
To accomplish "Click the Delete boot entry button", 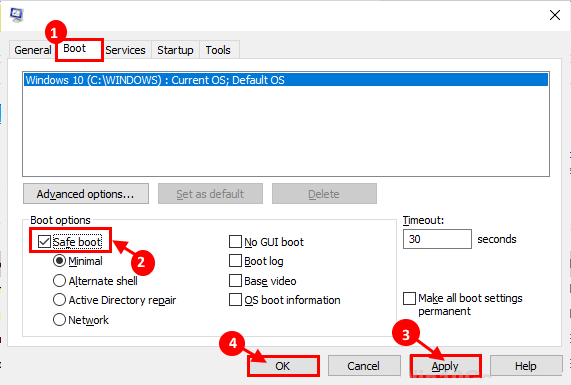I will coord(324,194).
